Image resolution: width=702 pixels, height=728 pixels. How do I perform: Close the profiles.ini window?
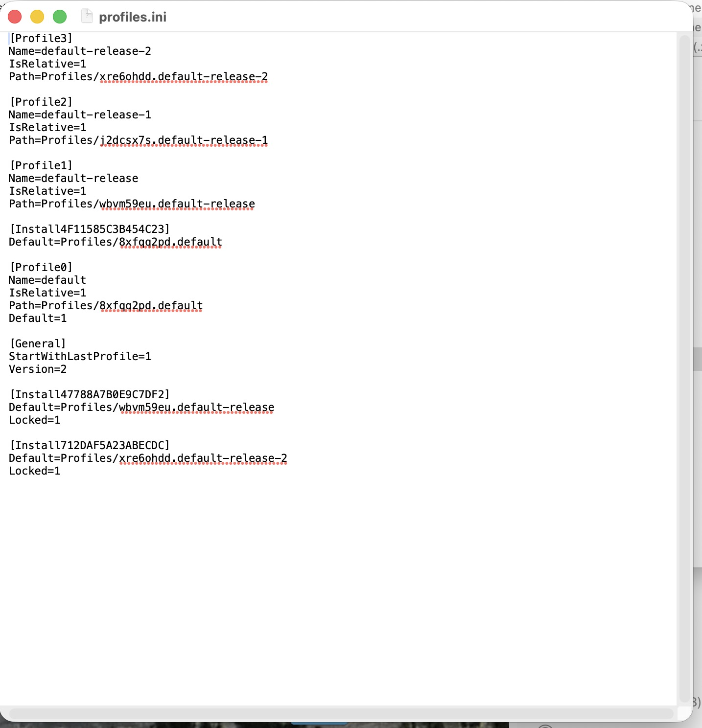pos(15,17)
